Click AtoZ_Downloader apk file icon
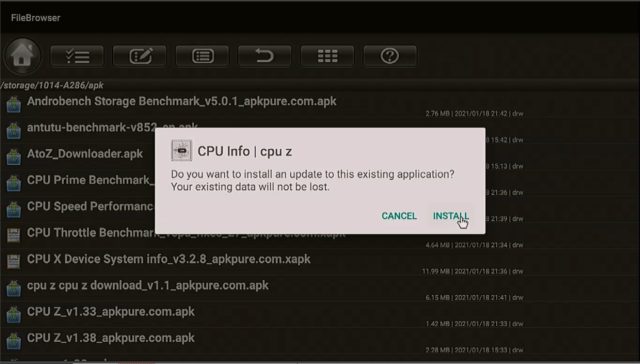This screenshot has width=640, height=364. [x=13, y=157]
